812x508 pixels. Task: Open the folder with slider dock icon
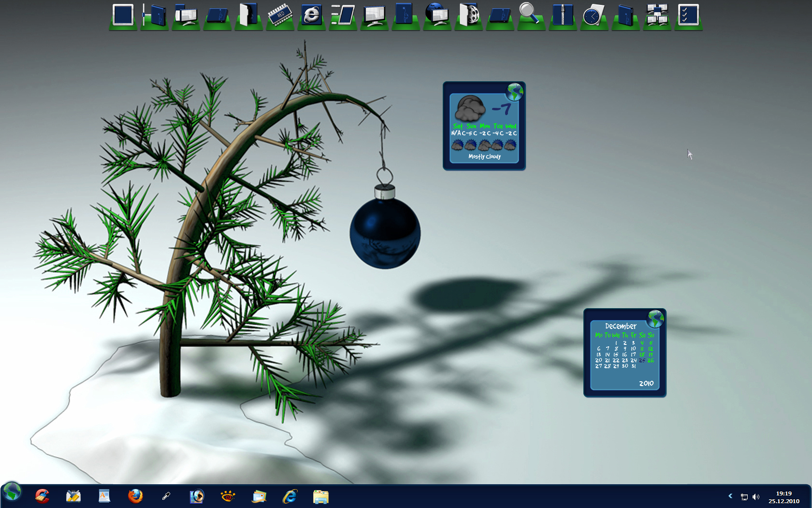155,15
